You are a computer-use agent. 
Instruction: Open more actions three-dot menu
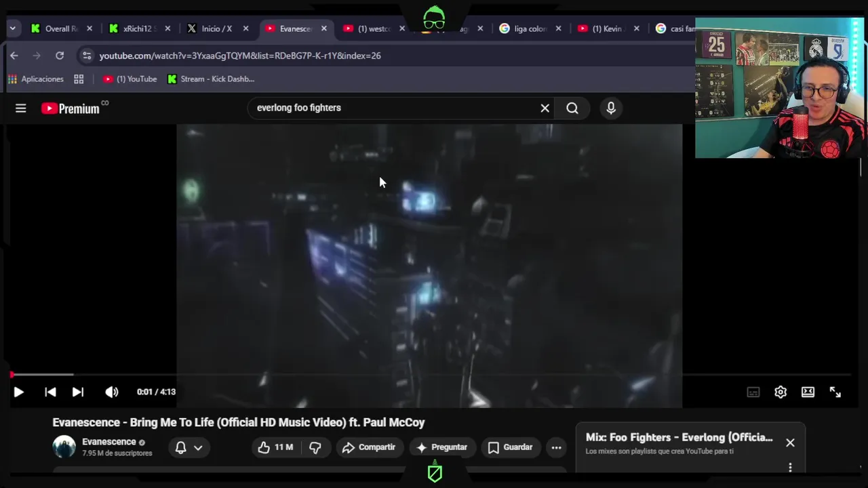coord(556,447)
